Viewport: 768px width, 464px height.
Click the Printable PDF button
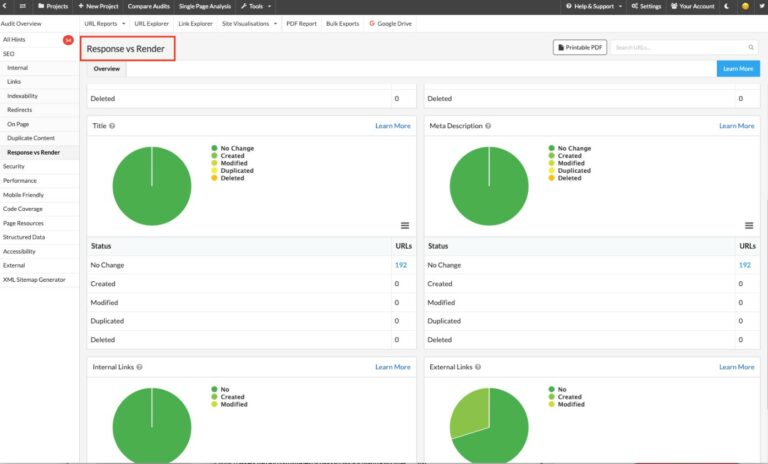[580, 47]
